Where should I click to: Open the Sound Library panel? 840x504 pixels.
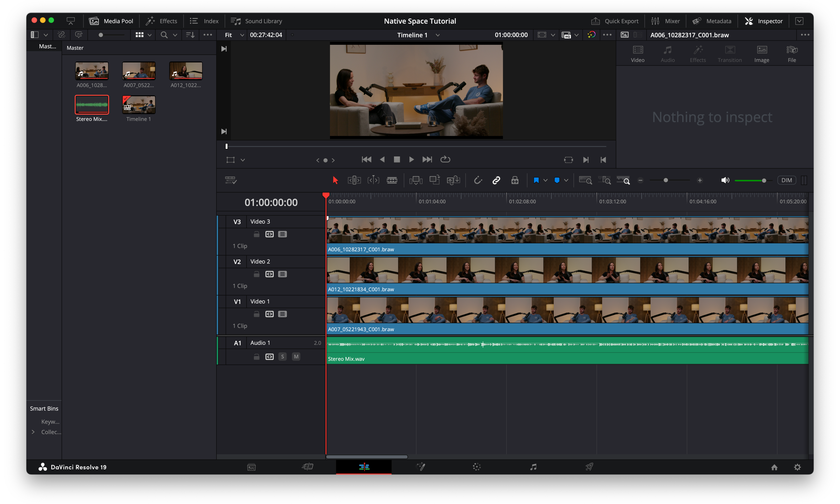coord(256,21)
